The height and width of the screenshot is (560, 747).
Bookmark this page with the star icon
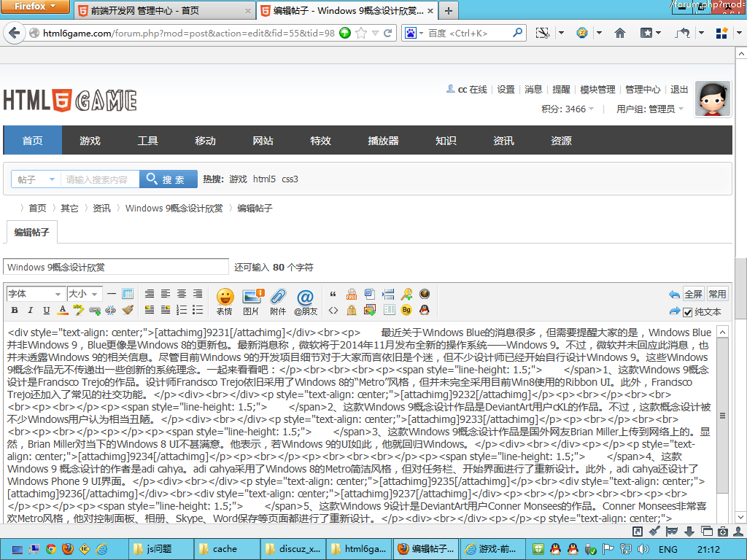point(361,33)
